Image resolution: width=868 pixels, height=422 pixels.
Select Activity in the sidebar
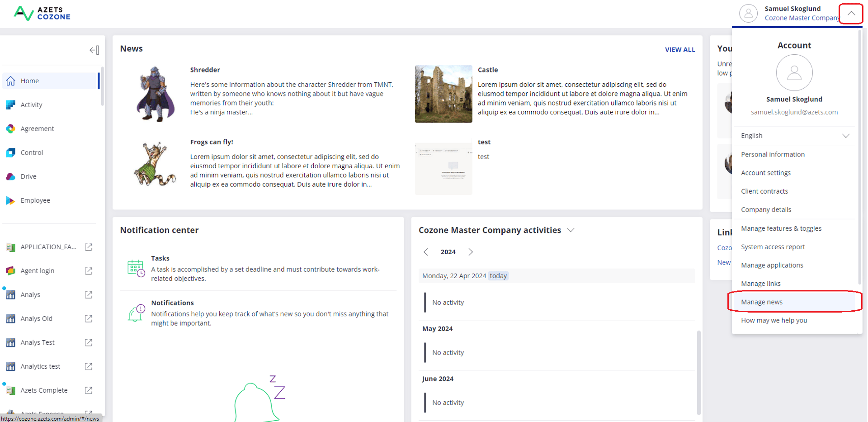pyautogui.click(x=51, y=105)
